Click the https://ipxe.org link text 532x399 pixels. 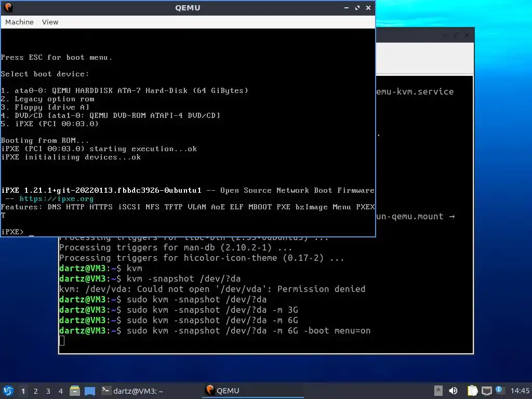coord(56,199)
